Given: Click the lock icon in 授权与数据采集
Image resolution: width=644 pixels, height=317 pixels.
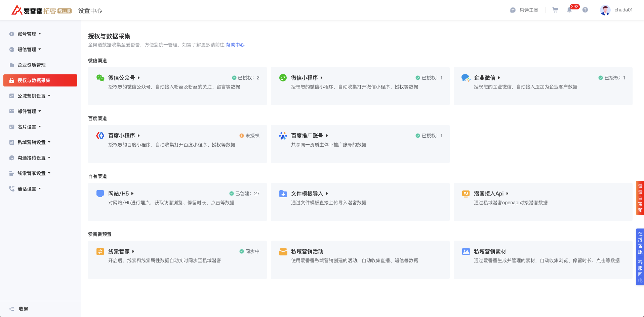Looking at the screenshot, I should 12,80.
